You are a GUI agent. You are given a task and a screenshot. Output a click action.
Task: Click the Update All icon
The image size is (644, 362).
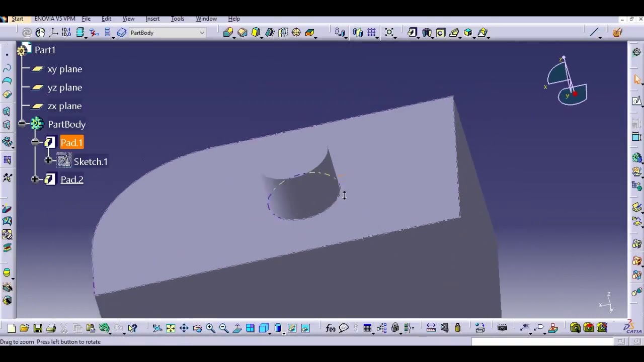(x=27, y=33)
